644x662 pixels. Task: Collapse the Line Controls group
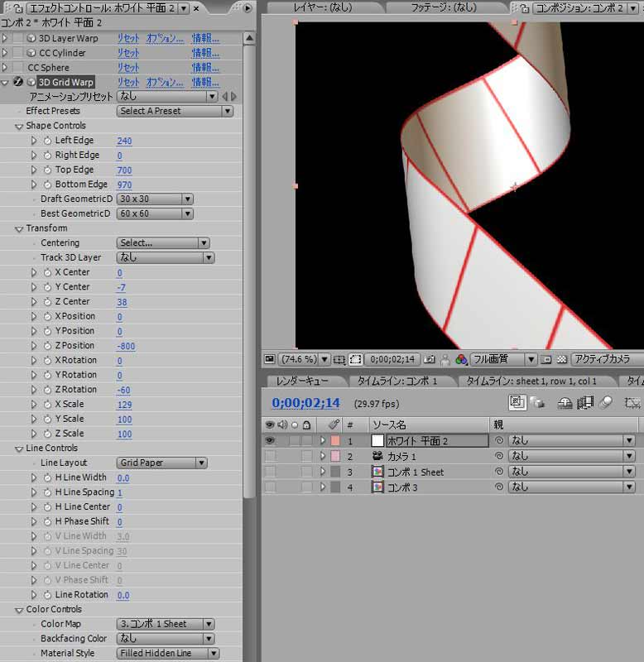[19, 449]
